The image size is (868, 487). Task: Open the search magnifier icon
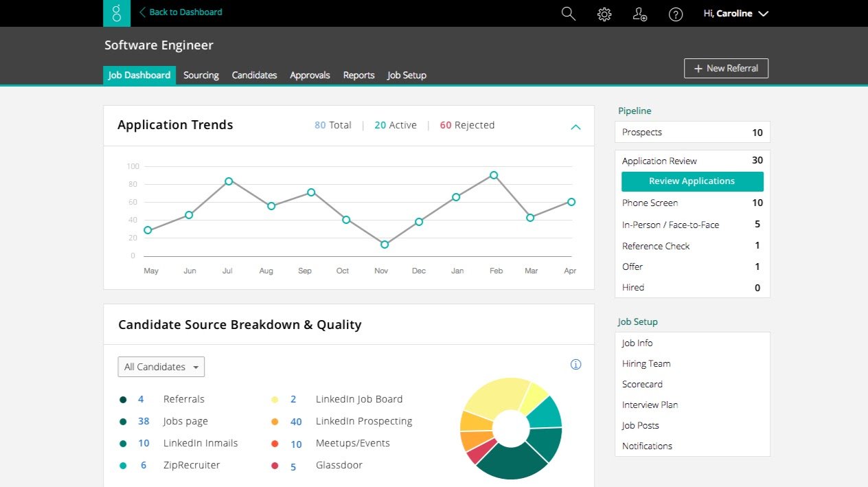(568, 14)
